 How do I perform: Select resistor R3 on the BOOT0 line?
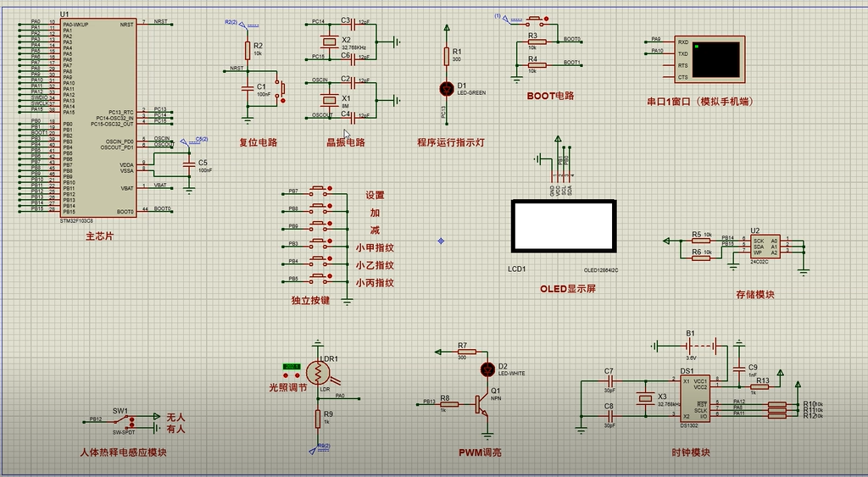(x=537, y=42)
